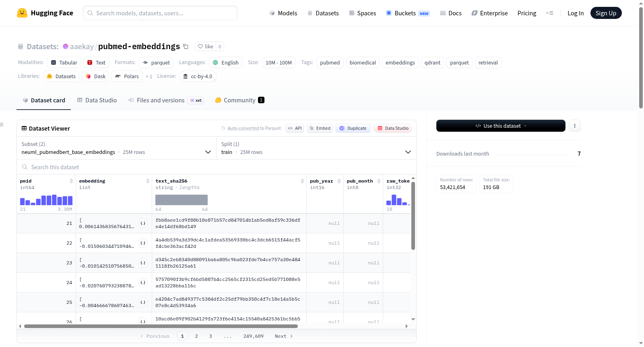Jump to last page 249,609

254,336
